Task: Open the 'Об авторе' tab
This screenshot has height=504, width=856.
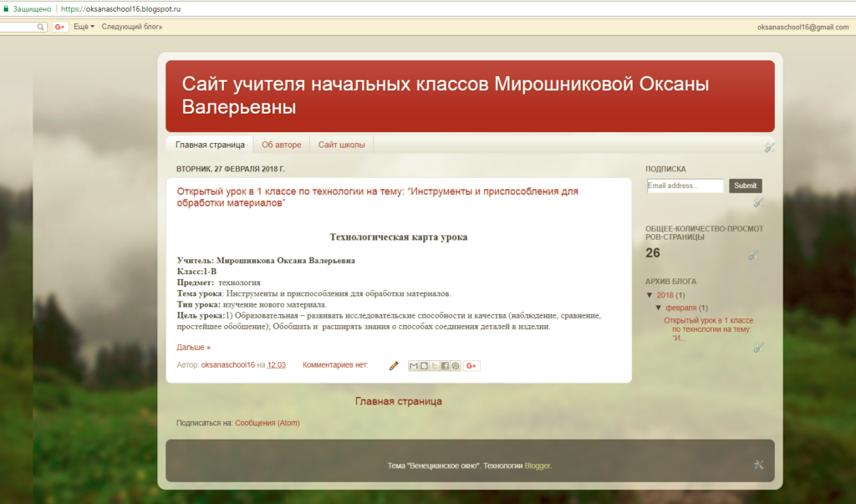Action: pos(281,145)
